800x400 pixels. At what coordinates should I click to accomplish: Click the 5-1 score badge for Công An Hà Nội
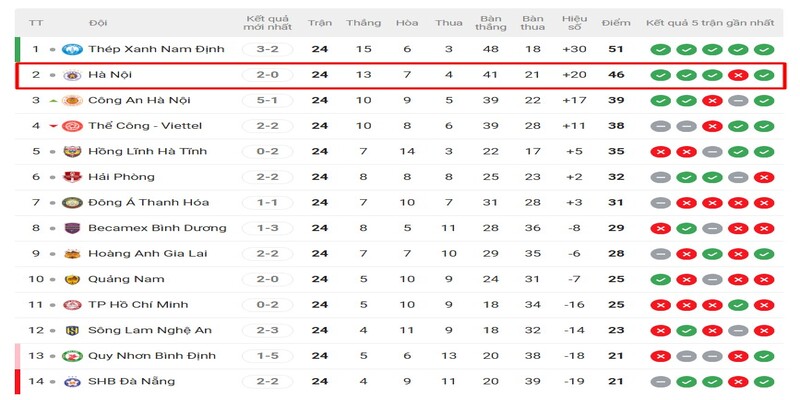click(267, 100)
